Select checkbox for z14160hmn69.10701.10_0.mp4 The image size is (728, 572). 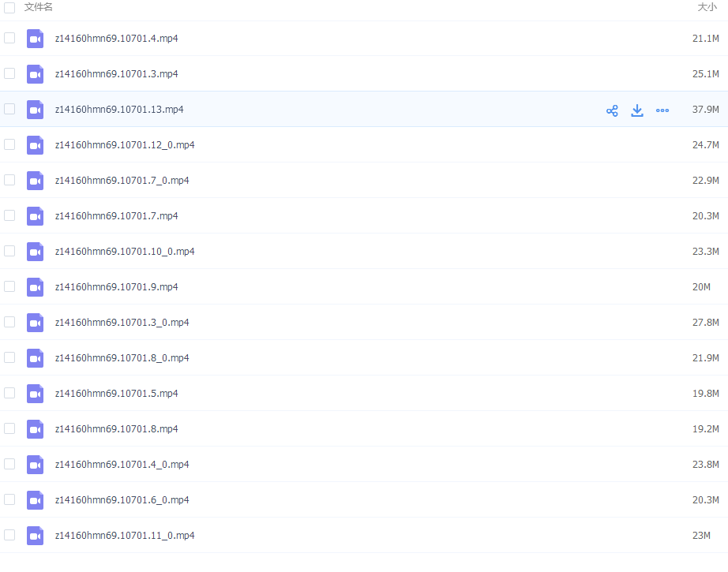pyautogui.click(x=9, y=251)
